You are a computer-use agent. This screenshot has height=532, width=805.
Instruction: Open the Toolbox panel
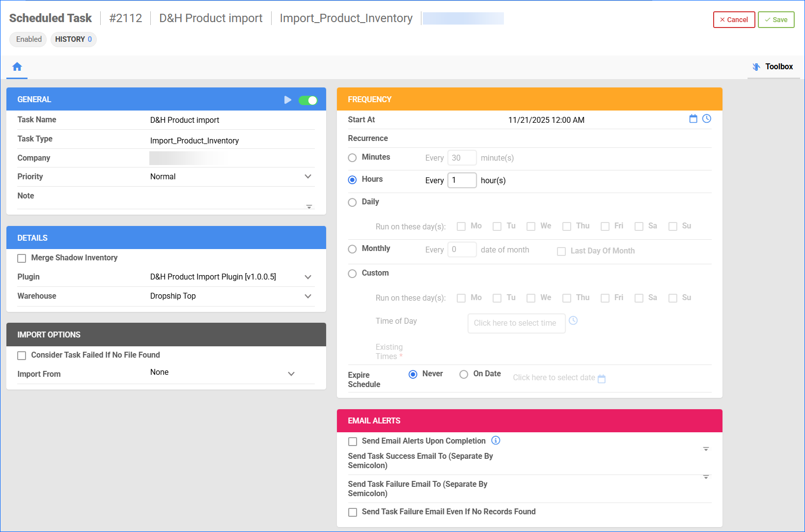773,67
